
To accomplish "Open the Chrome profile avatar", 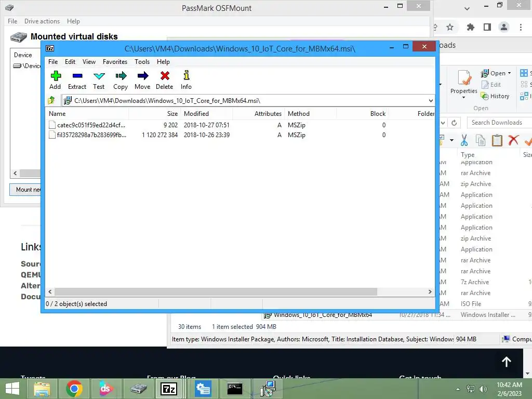I will pos(504,27).
